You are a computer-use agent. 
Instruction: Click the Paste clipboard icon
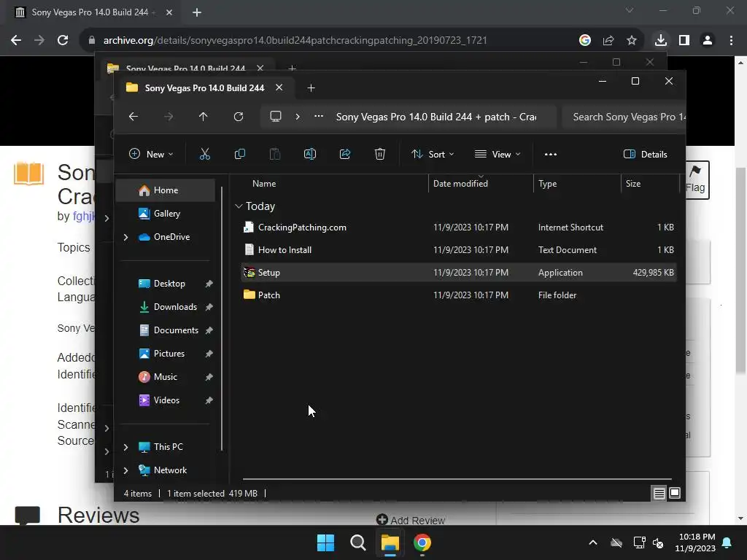pyautogui.click(x=275, y=154)
